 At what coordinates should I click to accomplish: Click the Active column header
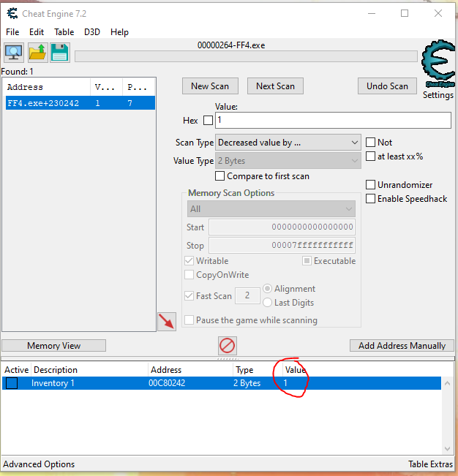tap(16, 370)
